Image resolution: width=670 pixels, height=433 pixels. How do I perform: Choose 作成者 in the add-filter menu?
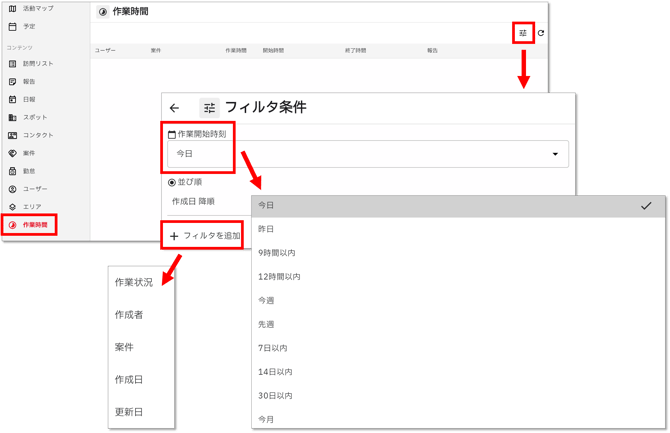pyautogui.click(x=129, y=314)
